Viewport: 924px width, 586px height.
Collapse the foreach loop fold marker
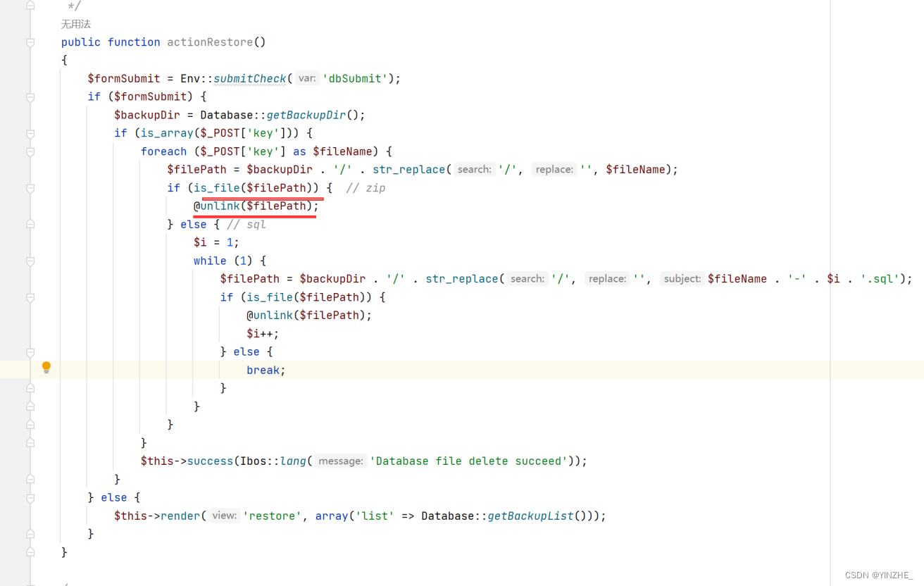pos(30,152)
